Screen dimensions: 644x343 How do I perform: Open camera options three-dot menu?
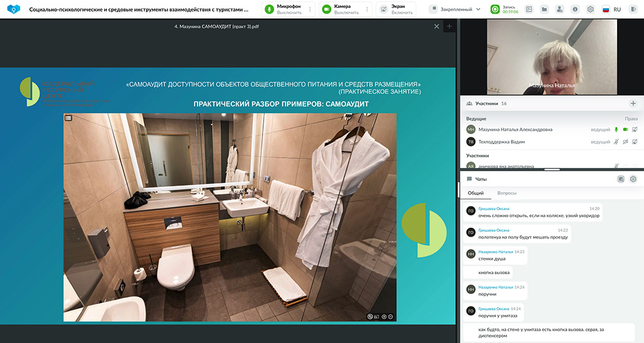[x=367, y=9]
